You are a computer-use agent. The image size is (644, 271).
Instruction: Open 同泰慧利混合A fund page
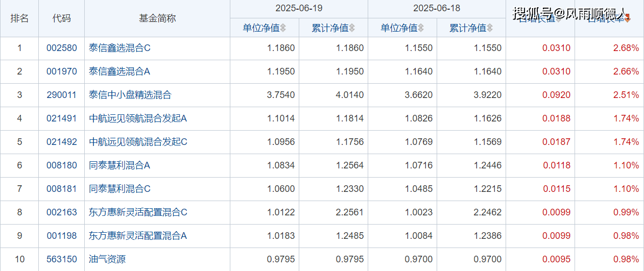(x=120, y=165)
